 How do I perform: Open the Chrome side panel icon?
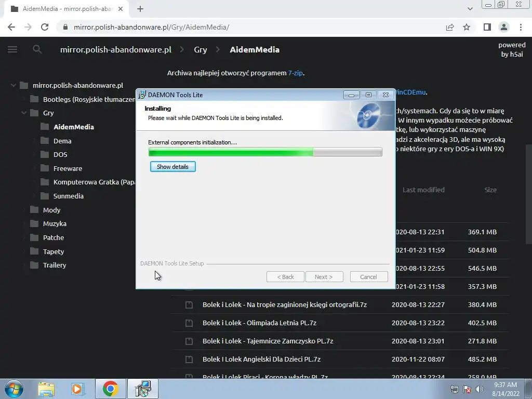tap(487, 27)
